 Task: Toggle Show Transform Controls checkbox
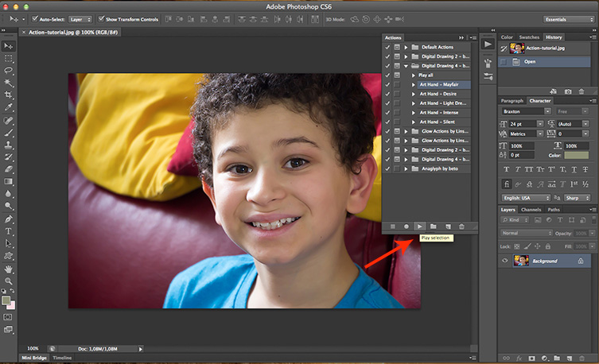tap(100, 19)
